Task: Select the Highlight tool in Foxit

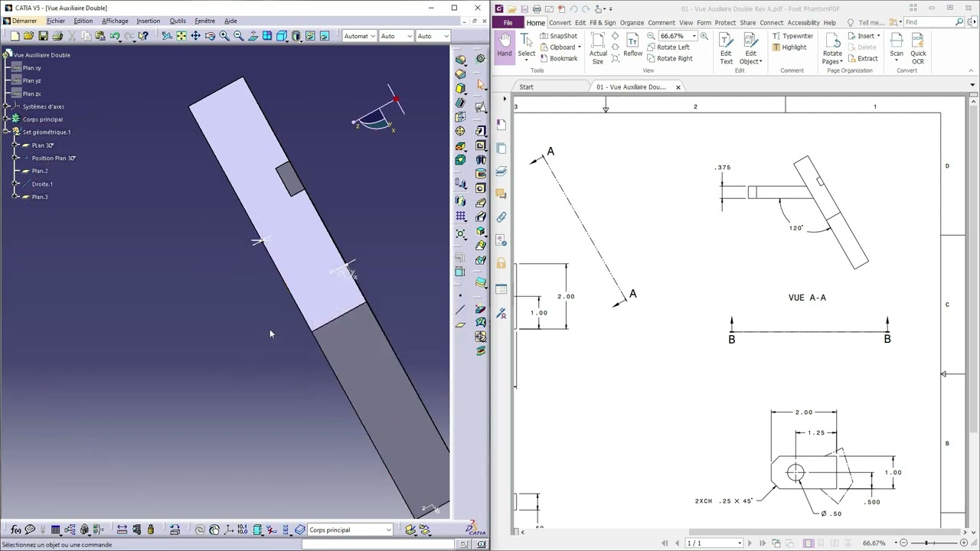Action: [x=789, y=47]
